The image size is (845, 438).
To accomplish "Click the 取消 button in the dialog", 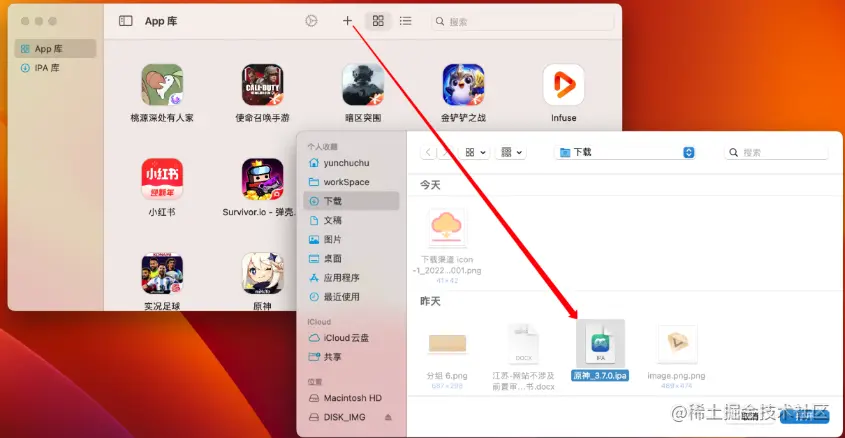I will [750, 415].
